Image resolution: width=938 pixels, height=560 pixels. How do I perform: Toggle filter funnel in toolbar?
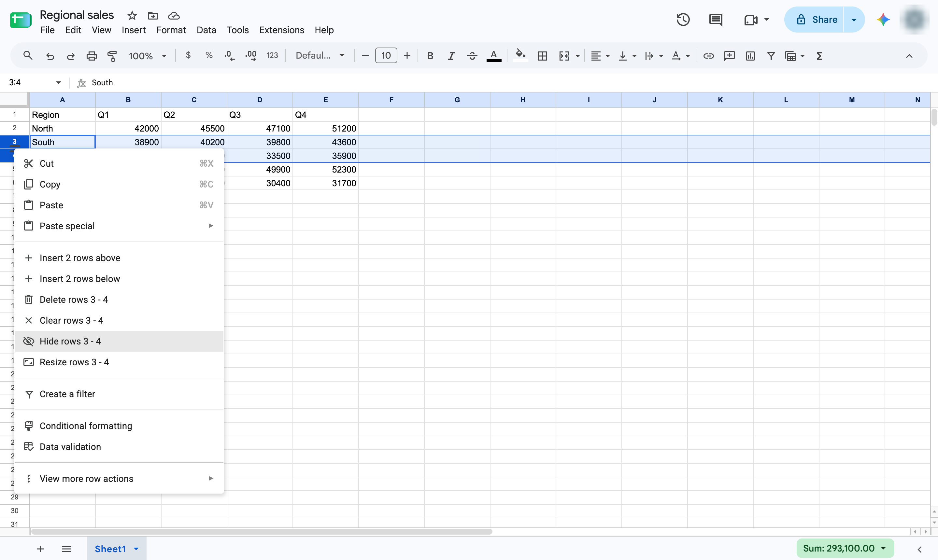click(x=771, y=56)
